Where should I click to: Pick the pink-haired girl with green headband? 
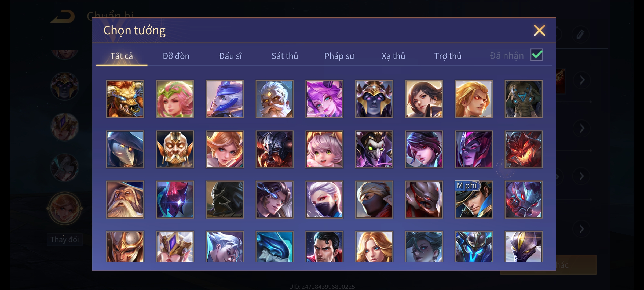point(175,99)
